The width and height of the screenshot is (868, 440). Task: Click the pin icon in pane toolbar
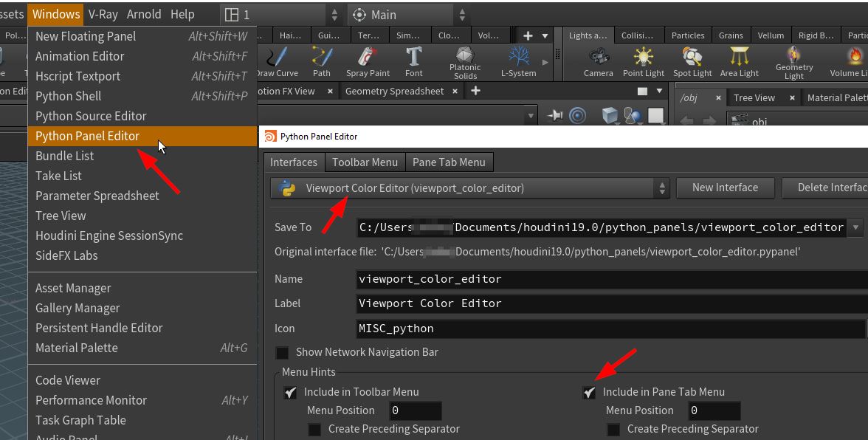[555, 115]
